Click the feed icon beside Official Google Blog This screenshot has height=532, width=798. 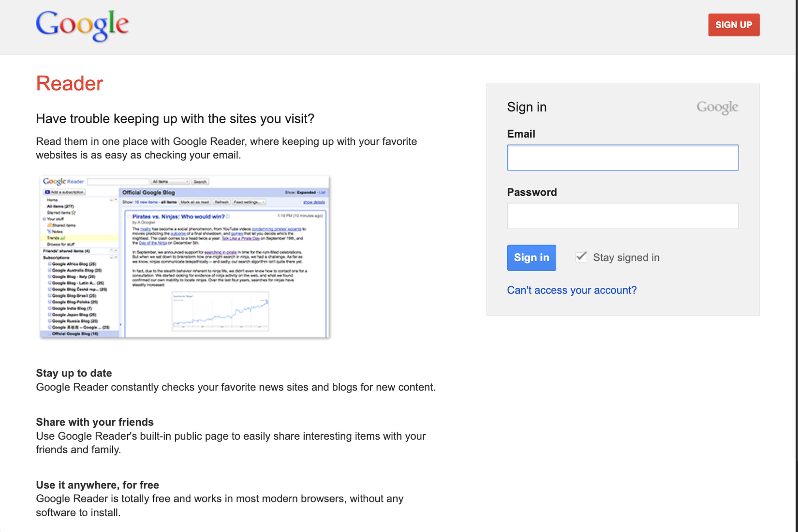(x=49, y=334)
